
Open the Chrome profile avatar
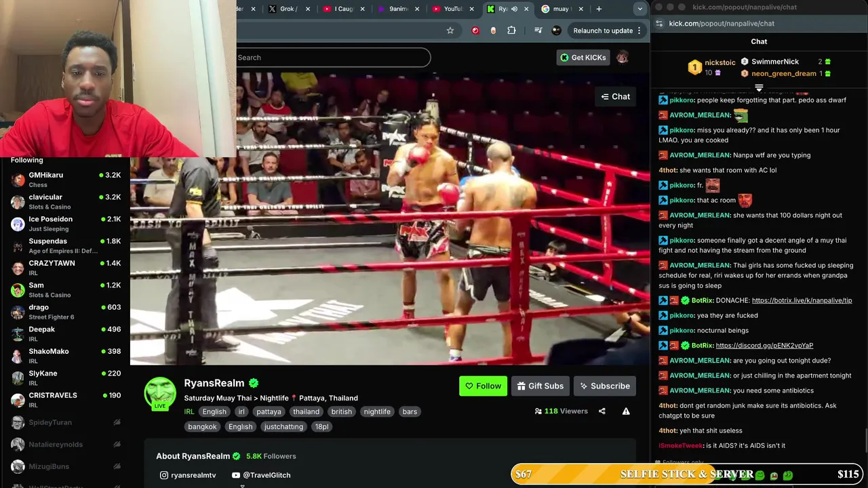pyautogui.click(x=557, y=30)
